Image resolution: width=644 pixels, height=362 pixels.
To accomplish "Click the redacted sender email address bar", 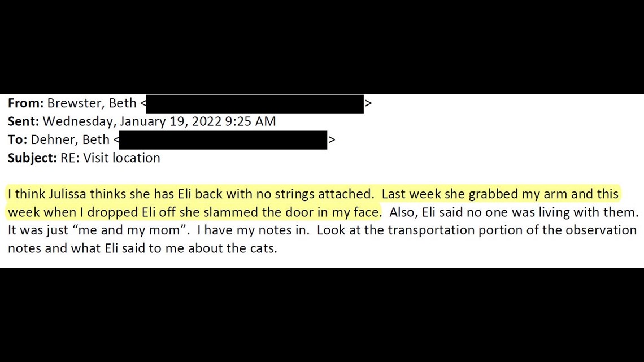I will [x=255, y=104].
